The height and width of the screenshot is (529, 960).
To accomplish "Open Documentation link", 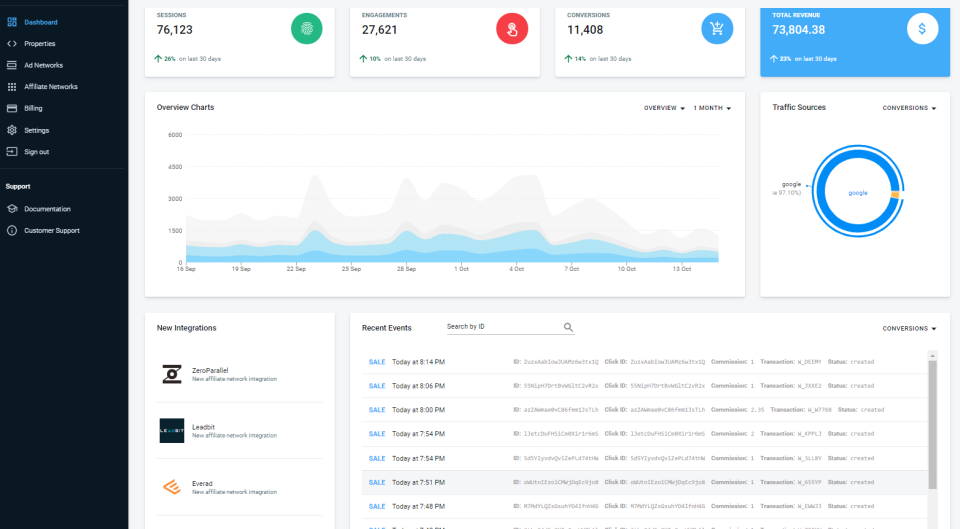I will click(47, 209).
